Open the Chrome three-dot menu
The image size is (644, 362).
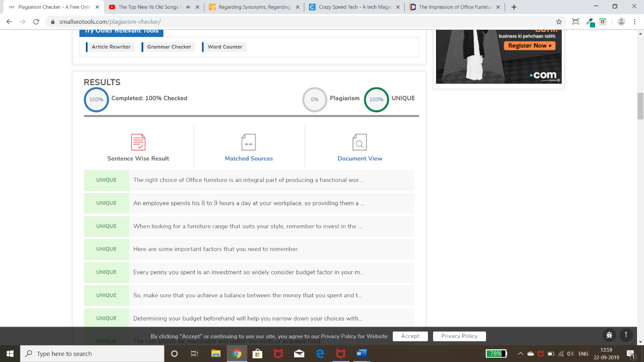pos(635,22)
